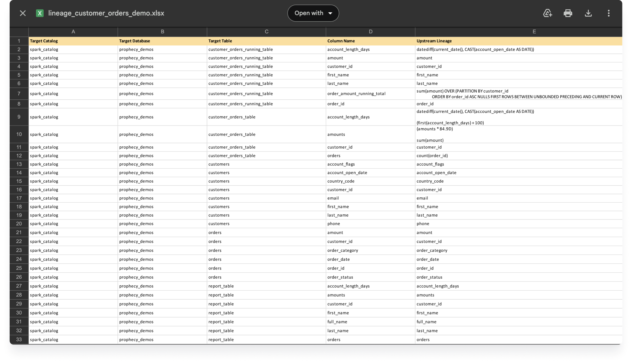Click the Open with dropdown arrow button

(x=331, y=13)
